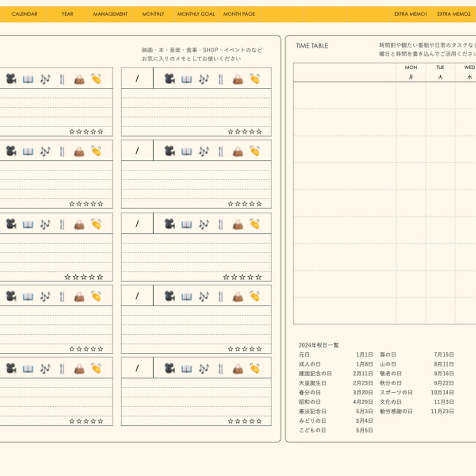Click the TIME TABLE heading
Viewport: 476px width, 476px height.
click(x=312, y=46)
